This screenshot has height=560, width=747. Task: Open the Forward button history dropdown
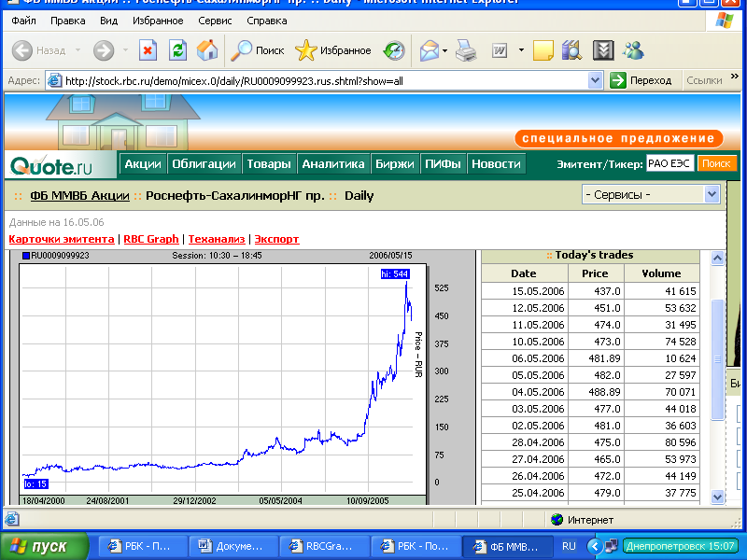click(125, 50)
